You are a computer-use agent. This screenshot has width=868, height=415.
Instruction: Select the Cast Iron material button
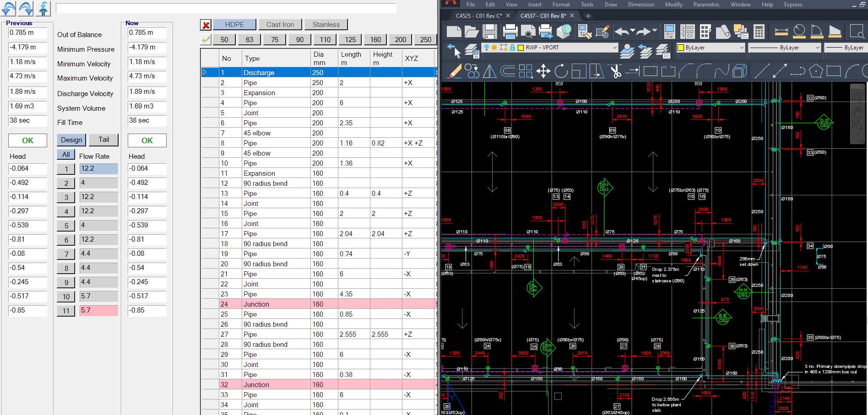280,24
